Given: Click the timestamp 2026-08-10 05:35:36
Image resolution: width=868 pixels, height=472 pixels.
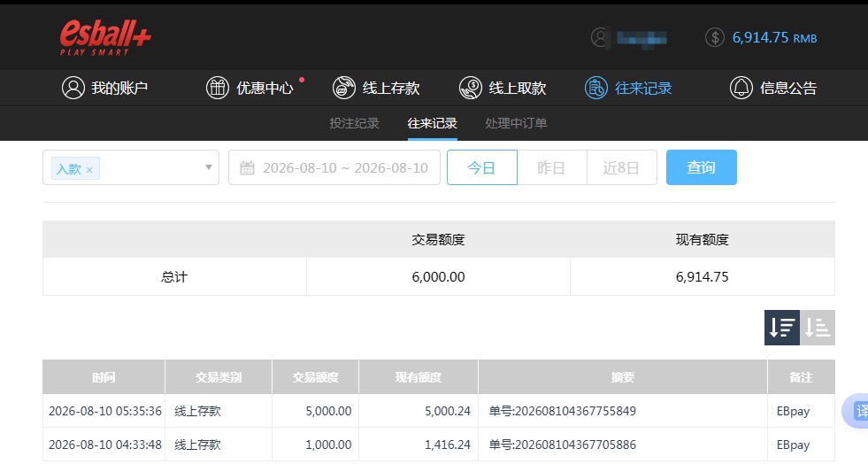Looking at the screenshot, I should pyautogui.click(x=105, y=411).
